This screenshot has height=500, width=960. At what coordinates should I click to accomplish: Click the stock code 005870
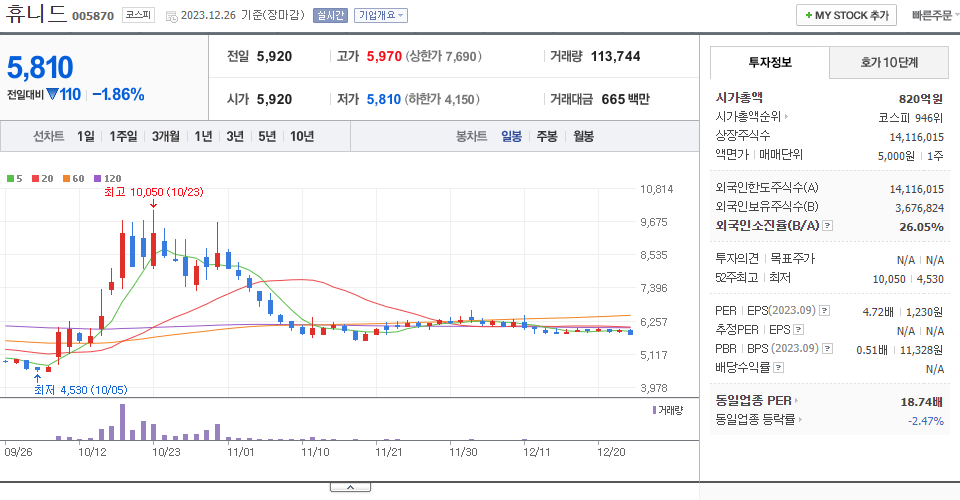pyautogui.click(x=93, y=16)
